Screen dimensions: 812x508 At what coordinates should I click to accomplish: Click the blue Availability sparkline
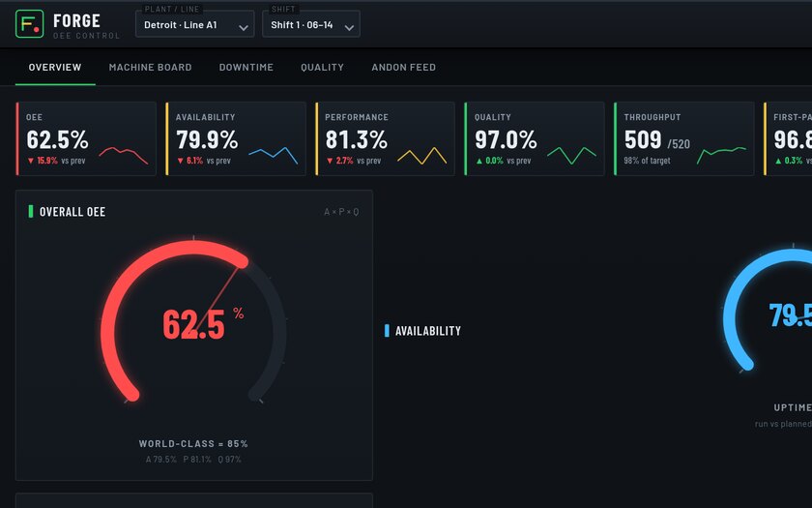point(273,156)
